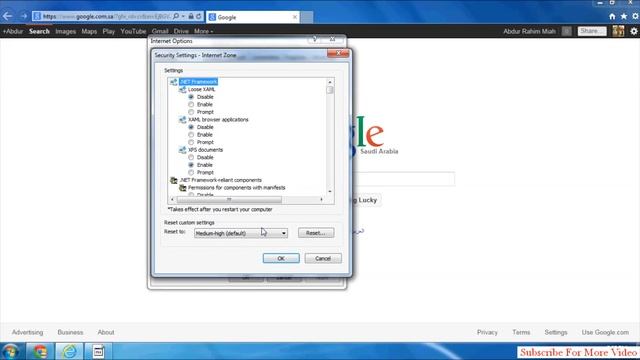Open Maps in the Google bar
The image size is (640, 360).
point(89,31)
